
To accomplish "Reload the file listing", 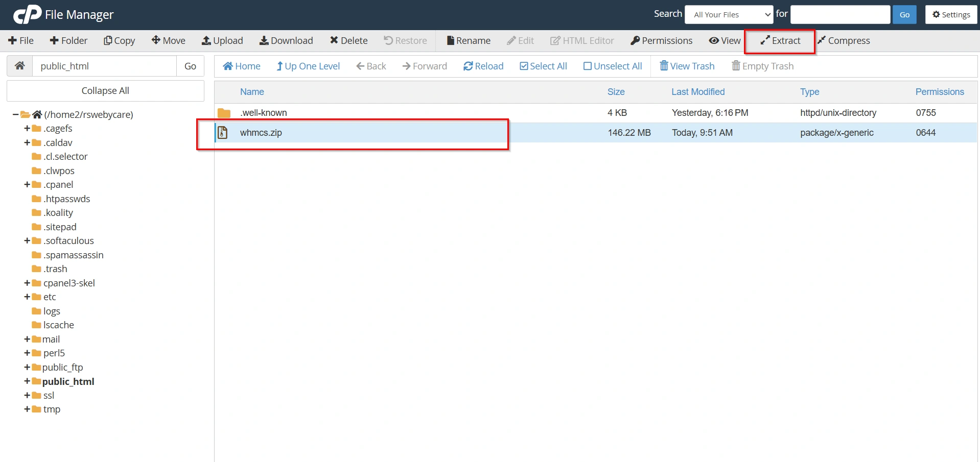I will [483, 66].
